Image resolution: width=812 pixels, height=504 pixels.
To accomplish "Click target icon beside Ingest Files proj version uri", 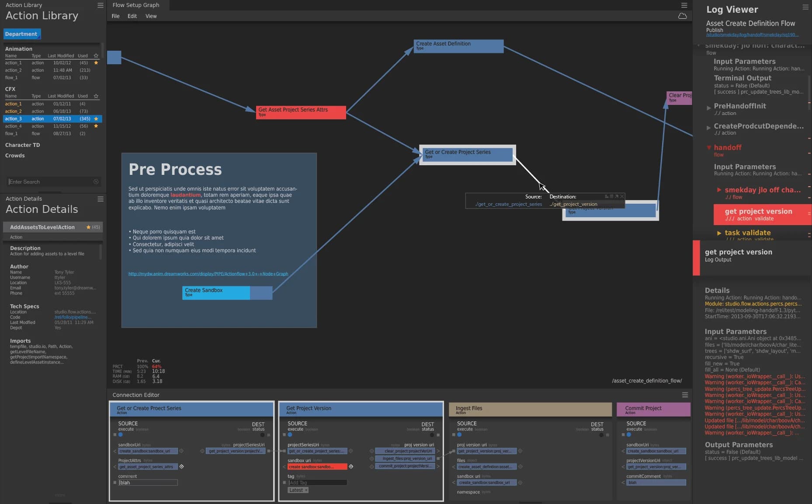I will pos(521,451).
